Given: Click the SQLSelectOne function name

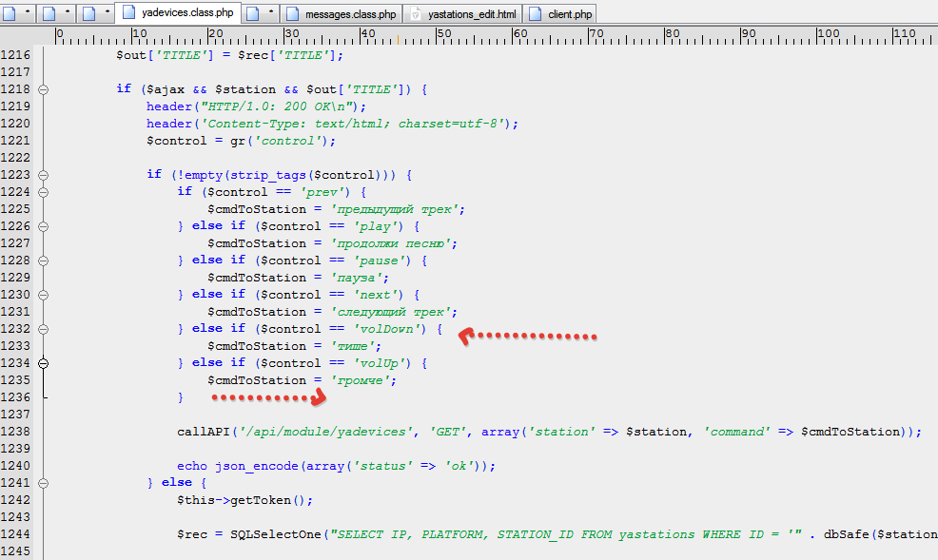Looking at the screenshot, I should tap(276, 533).
